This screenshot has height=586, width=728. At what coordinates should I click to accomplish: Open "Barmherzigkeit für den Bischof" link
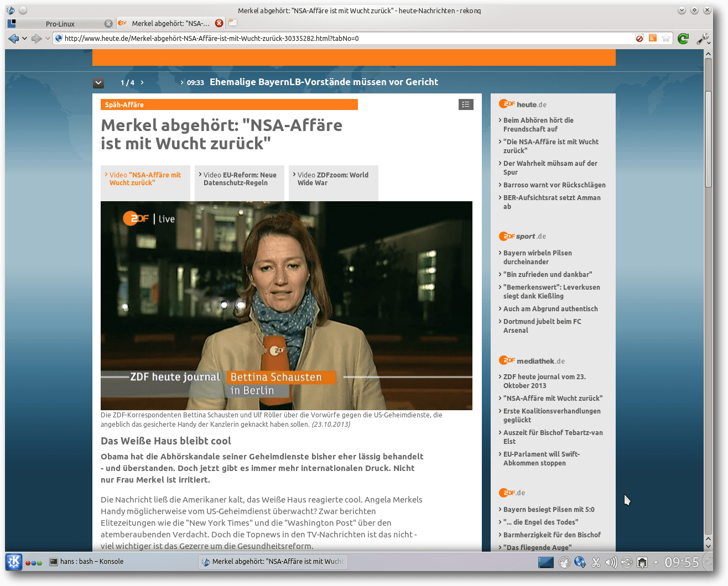552,535
